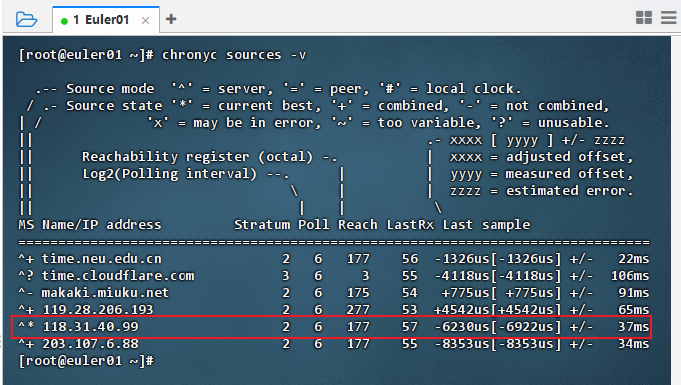Screen dimensions: 681x385
Task: Click the Stratum column header
Action: coord(262,225)
